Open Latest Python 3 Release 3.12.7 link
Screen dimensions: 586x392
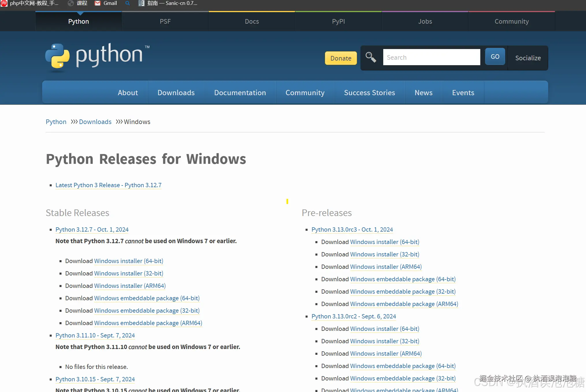pyautogui.click(x=108, y=185)
